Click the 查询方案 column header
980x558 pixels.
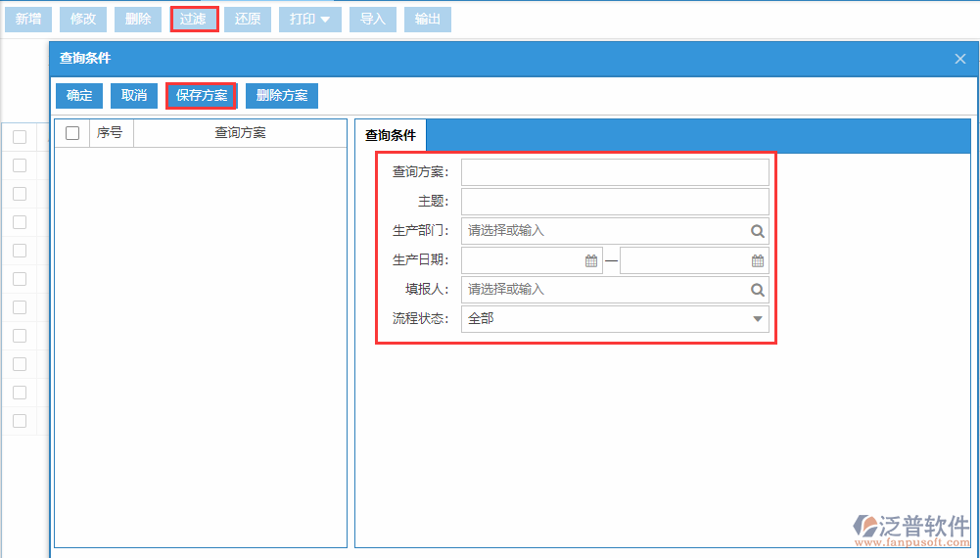(x=240, y=133)
